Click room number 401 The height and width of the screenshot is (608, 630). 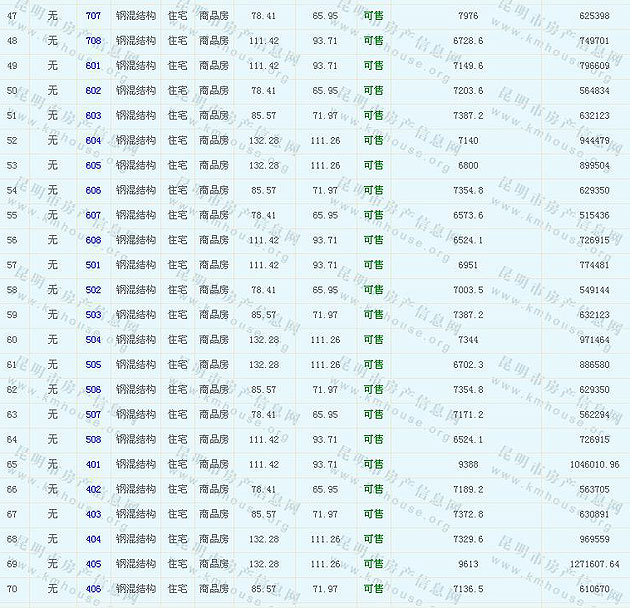(x=93, y=465)
